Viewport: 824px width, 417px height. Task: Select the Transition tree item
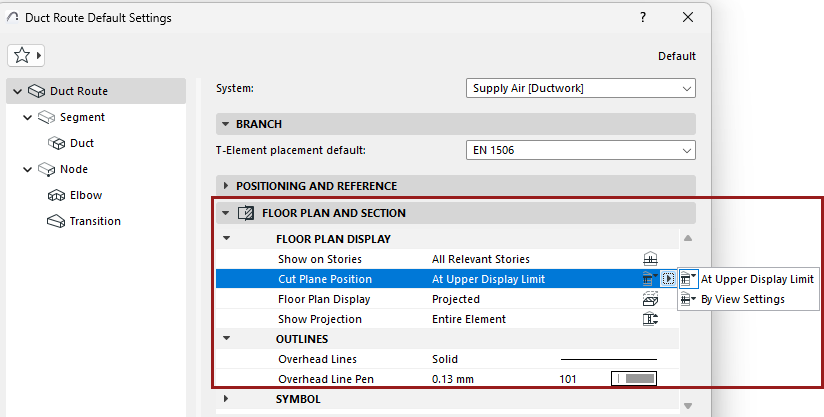(x=95, y=221)
